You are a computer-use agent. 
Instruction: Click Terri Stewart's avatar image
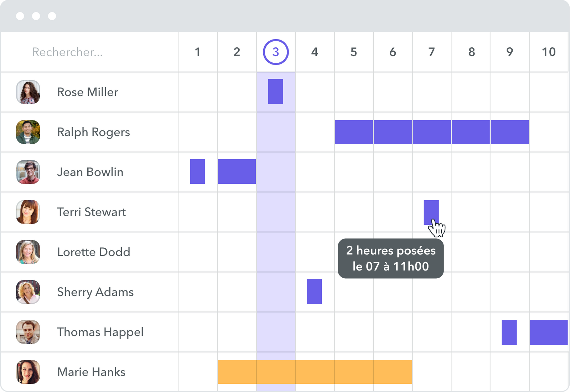pyautogui.click(x=28, y=212)
